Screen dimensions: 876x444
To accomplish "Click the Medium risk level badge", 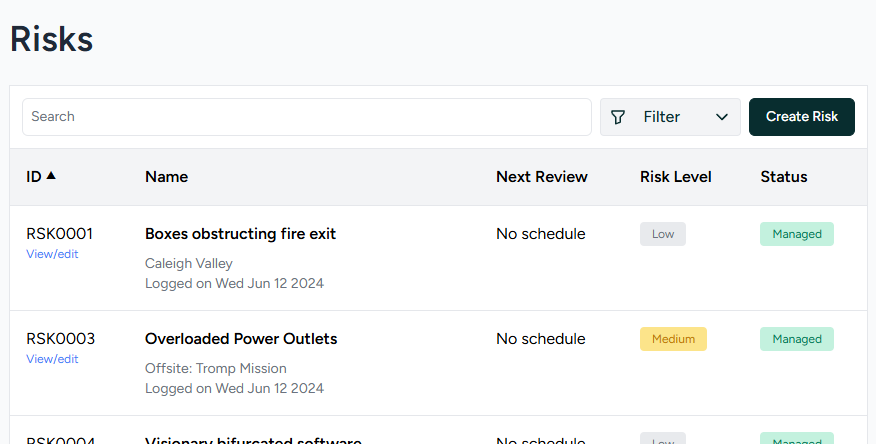I will (x=673, y=339).
